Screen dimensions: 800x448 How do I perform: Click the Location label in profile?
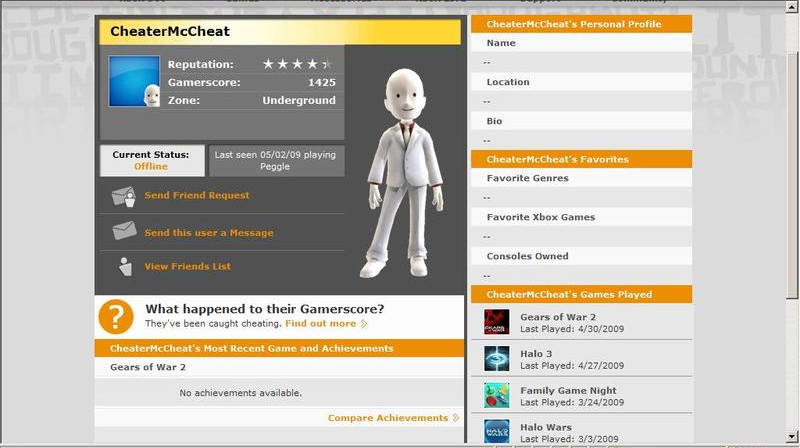(x=508, y=82)
